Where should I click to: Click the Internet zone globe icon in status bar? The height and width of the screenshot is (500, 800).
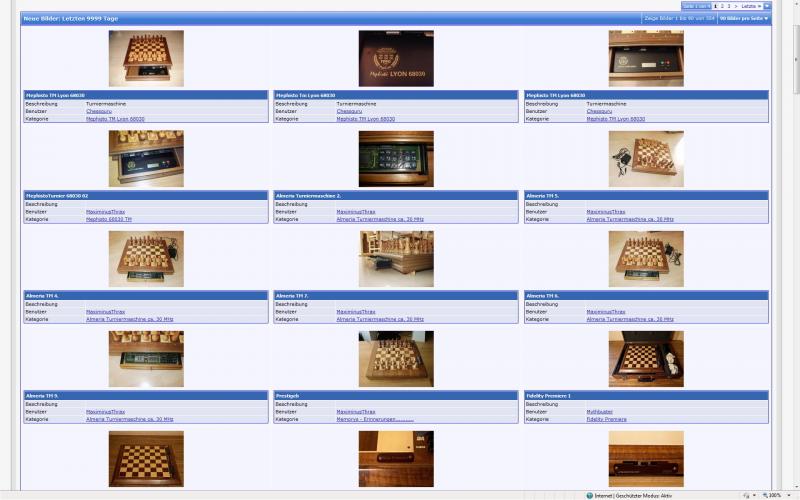click(590, 495)
